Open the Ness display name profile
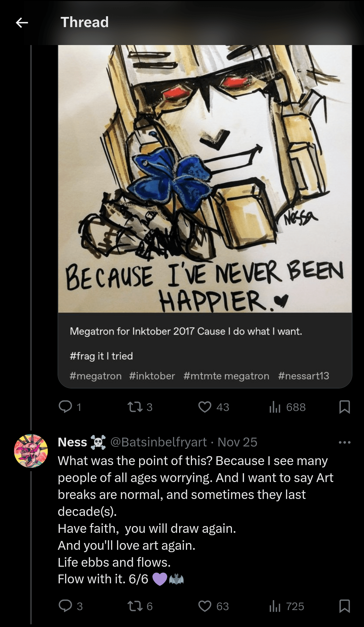 pos(72,442)
